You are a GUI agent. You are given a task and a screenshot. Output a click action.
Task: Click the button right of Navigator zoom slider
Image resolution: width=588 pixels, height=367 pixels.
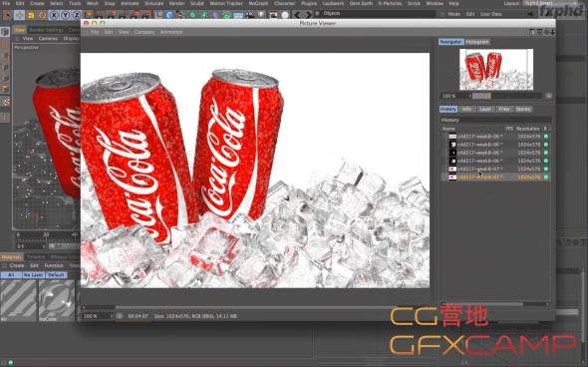click(x=548, y=96)
